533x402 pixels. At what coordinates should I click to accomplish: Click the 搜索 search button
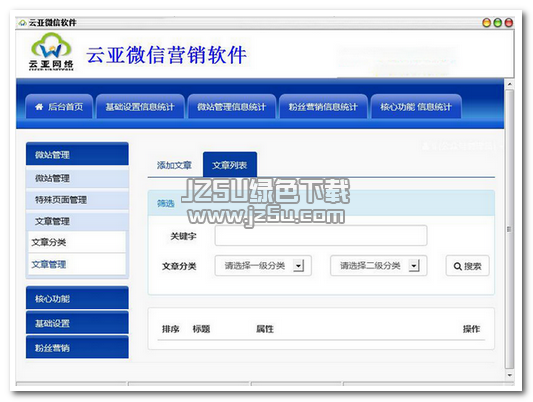tap(467, 266)
